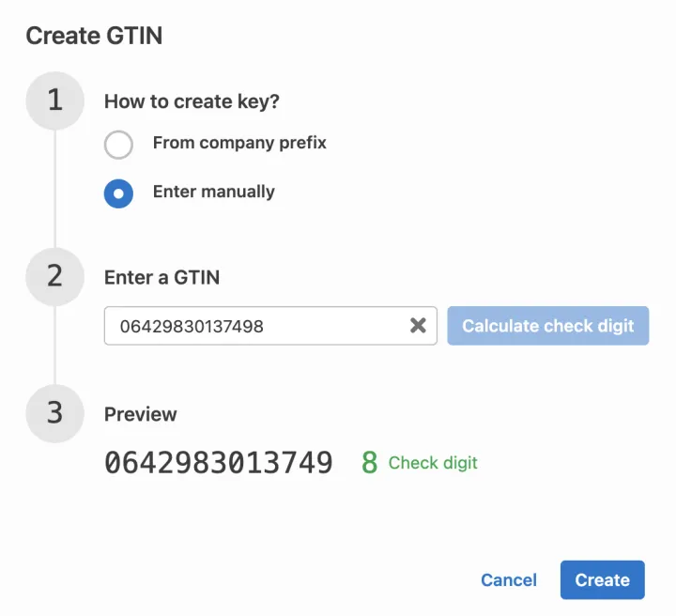Select the 'Enter manually' radio circle
The image size is (676, 616).
point(118,192)
